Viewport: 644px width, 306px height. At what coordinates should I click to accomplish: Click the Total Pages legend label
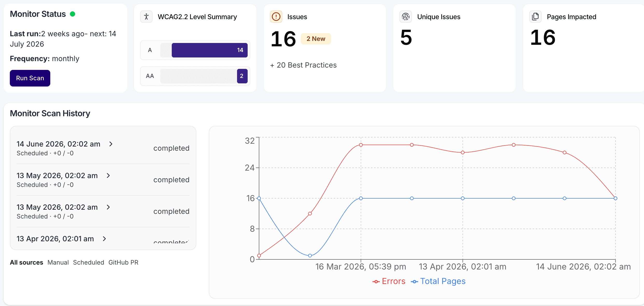(443, 281)
